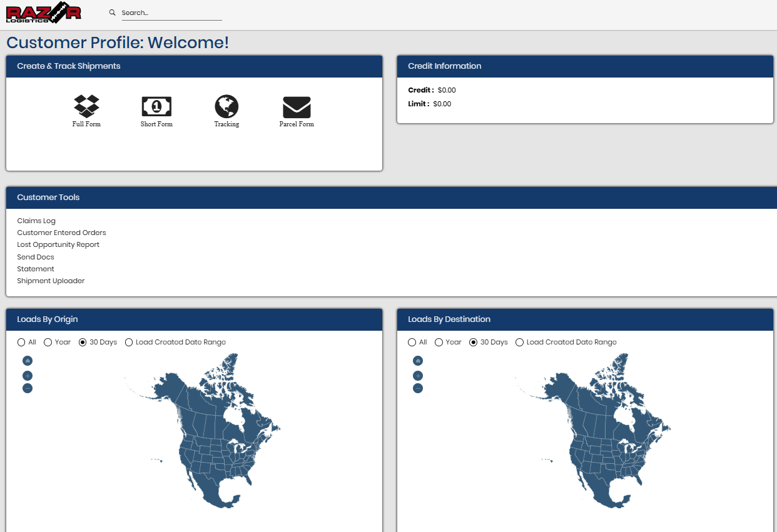Open the Shipment Uploader tool
Image resolution: width=777 pixels, height=532 pixels.
pyautogui.click(x=51, y=281)
